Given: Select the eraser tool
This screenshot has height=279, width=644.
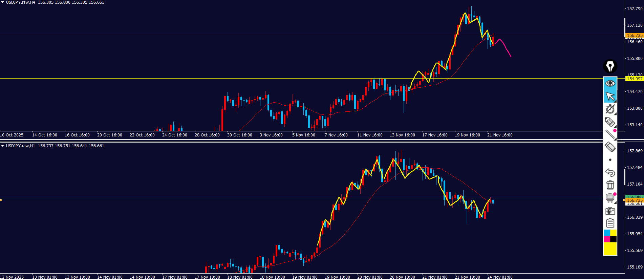Looking at the screenshot, I should point(610,147).
